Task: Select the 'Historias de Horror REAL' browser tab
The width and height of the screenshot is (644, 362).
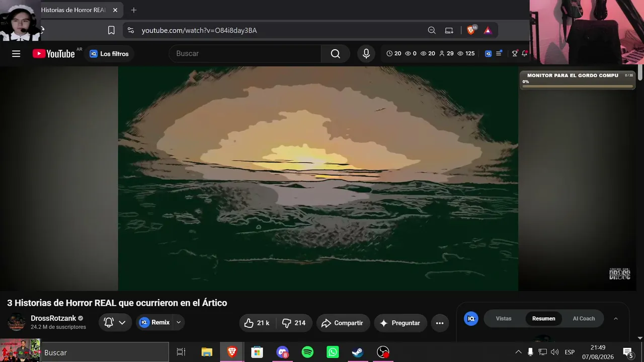Action: [x=73, y=10]
